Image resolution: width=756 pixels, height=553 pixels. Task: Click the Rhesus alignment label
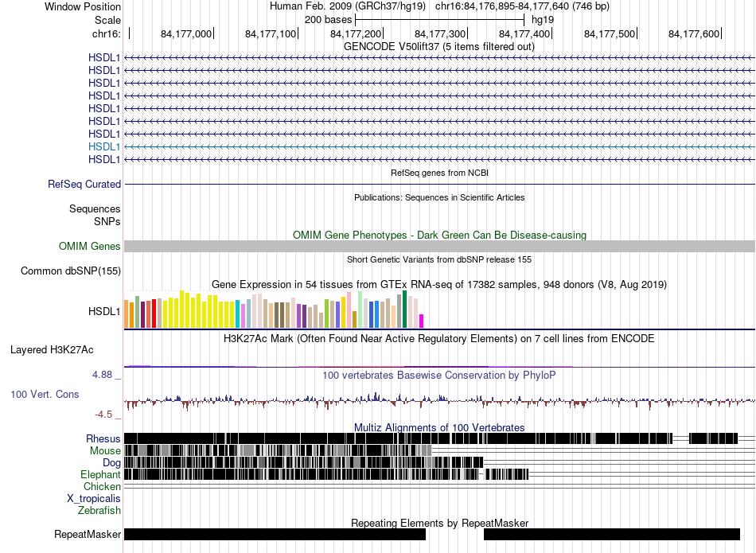[x=103, y=438]
